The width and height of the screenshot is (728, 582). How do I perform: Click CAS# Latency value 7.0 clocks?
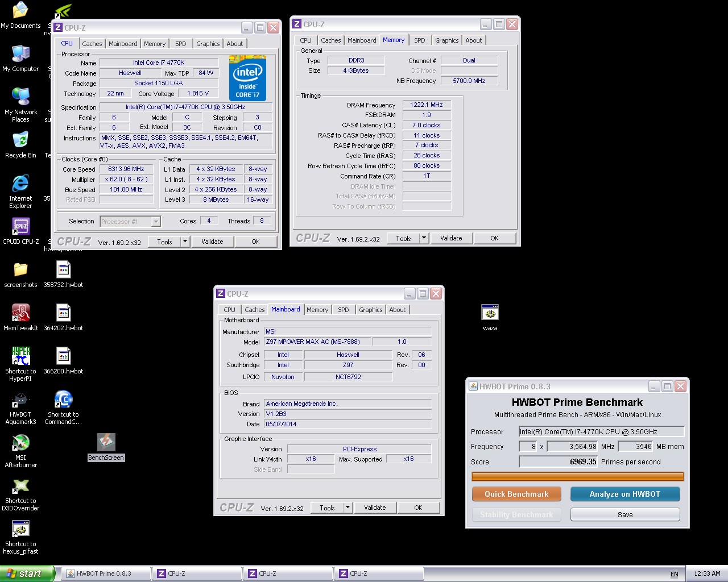pyautogui.click(x=427, y=125)
